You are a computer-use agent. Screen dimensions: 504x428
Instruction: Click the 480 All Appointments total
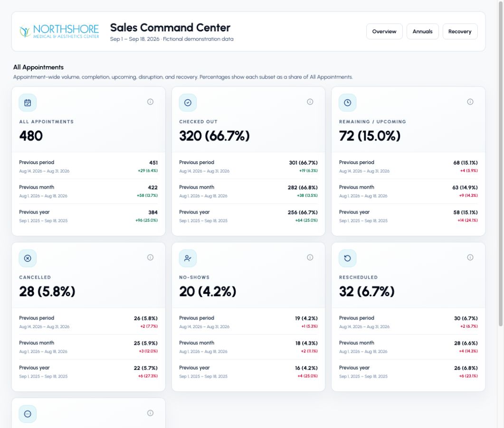pos(31,136)
